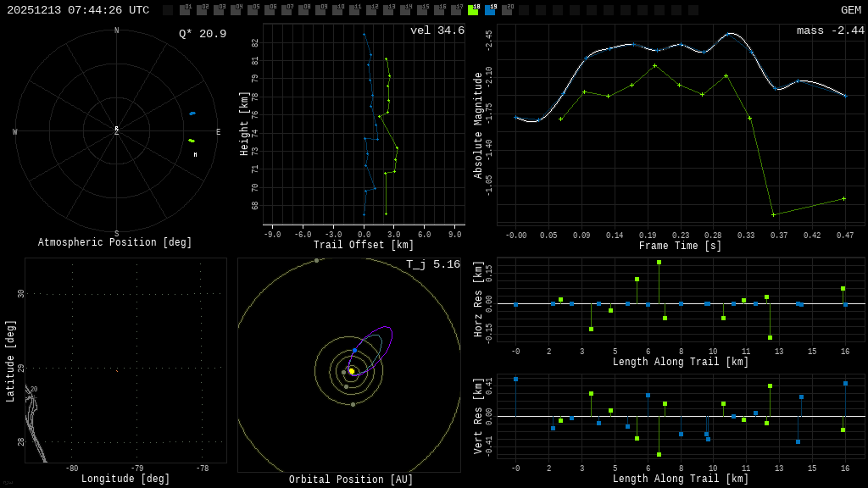
Task: Click the mass -2.44 readout
Action: [830, 30]
